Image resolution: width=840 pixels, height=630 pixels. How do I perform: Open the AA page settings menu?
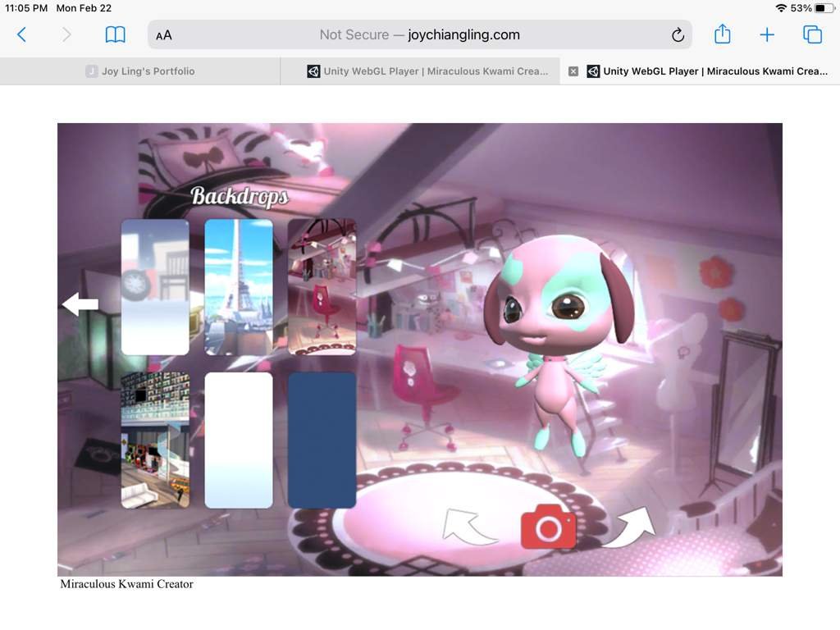click(x=164, y=34)
